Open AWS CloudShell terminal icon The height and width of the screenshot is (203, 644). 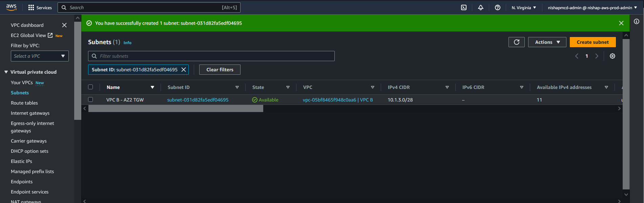(464, 7)
